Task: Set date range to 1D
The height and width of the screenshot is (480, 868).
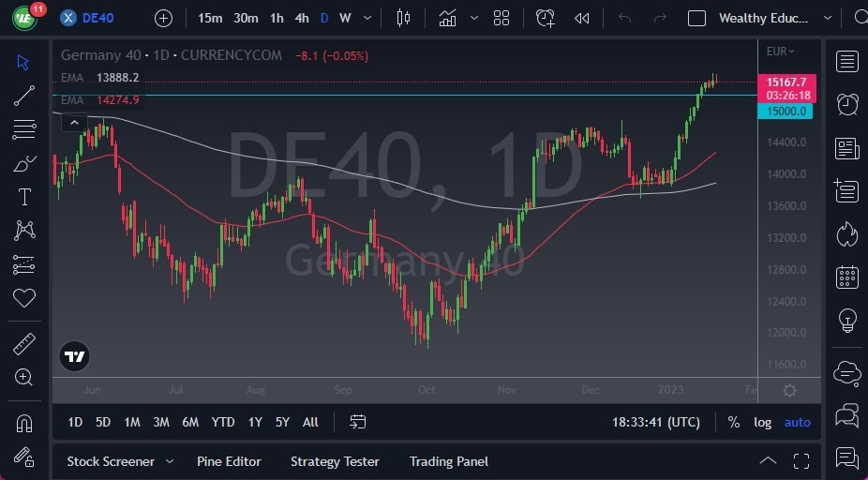Action: click(75, 423)
